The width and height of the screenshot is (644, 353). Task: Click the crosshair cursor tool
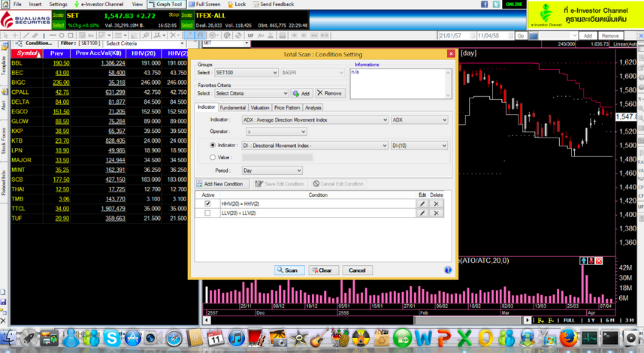[x=15, y=35]
